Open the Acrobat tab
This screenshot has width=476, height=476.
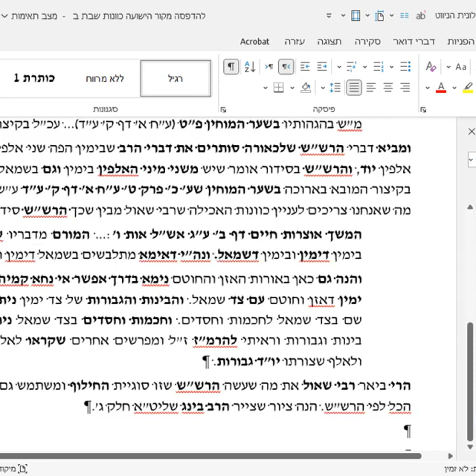(255, 42)
